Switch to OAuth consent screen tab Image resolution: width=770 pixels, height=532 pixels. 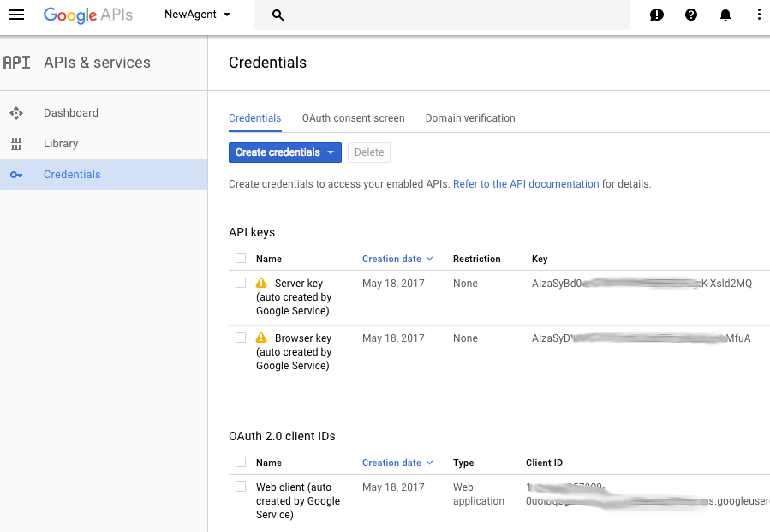point(353,118)
